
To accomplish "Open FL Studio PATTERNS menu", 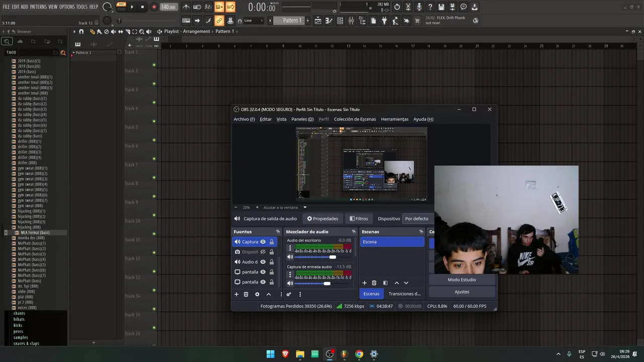I will (38, 7).
